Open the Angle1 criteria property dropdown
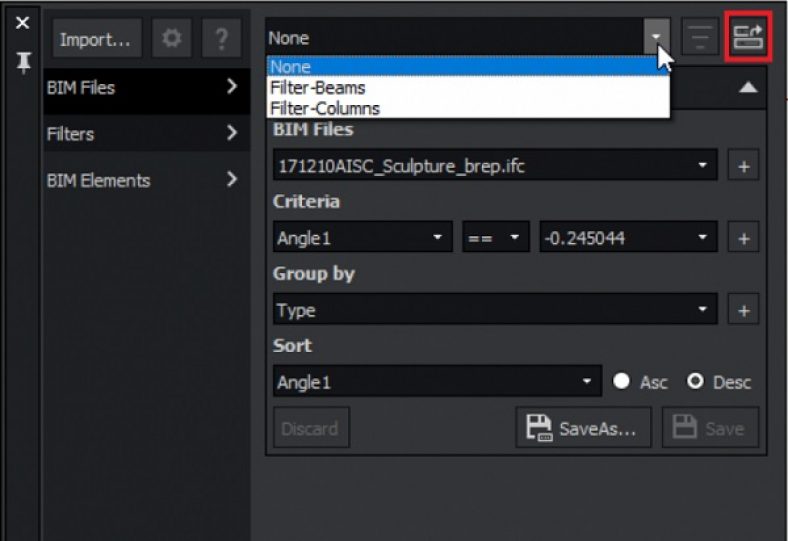Image resolution: width=788 pixels, height=541 pixels. 363,237
